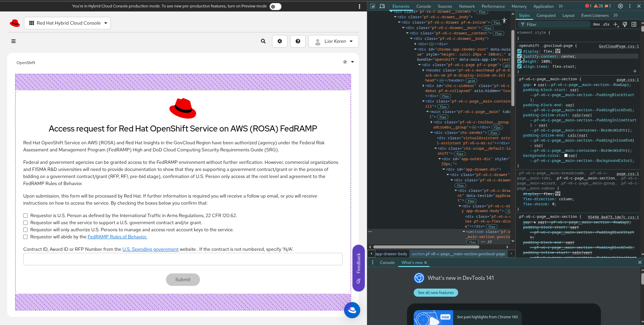
Task: Expand the header pf-v6-c-masthead node
Action: click(x=423, y=70)
